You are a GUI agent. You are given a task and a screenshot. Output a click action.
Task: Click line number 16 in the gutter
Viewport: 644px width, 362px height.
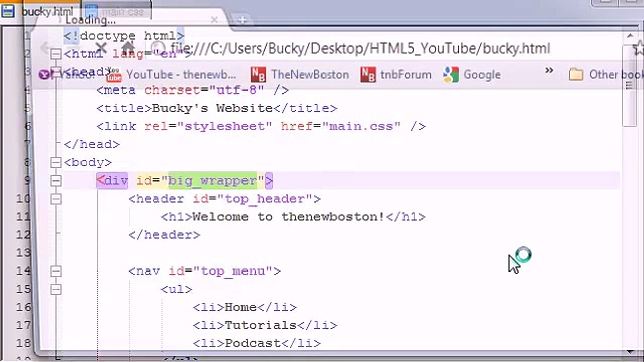pyautogui.click(x=24, y=307)
